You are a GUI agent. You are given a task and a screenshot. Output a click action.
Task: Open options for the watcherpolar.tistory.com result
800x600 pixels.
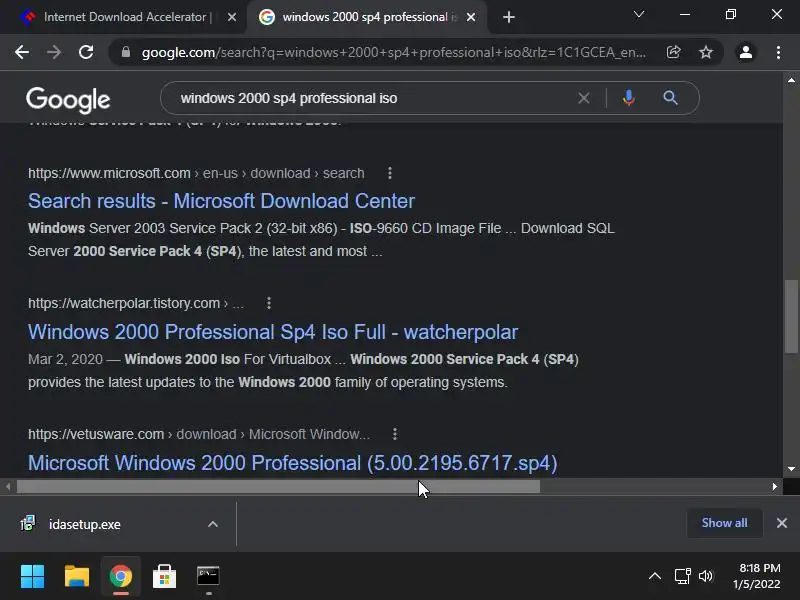click(269, 303)
